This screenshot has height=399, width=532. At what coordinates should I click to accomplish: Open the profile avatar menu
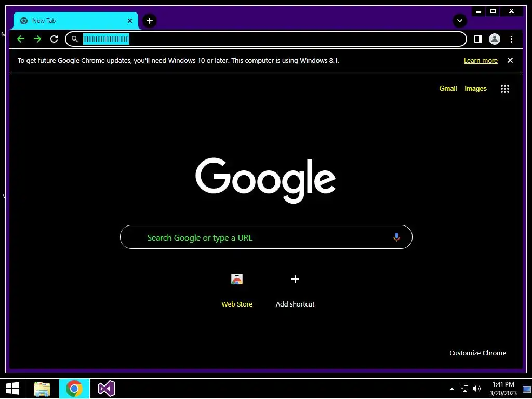(495, 39)
